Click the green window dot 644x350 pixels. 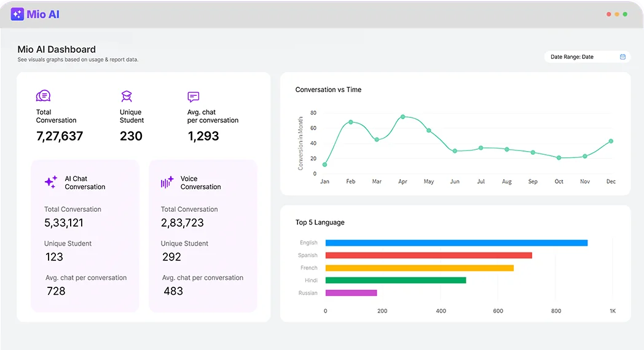625,14
